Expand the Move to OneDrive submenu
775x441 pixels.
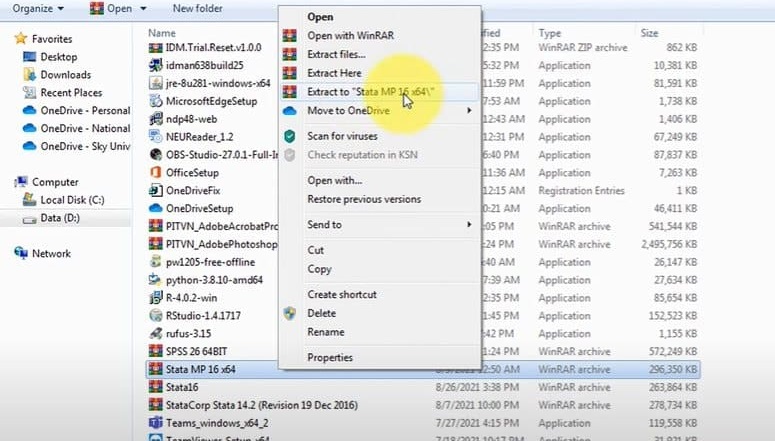(x=469, y=110)
